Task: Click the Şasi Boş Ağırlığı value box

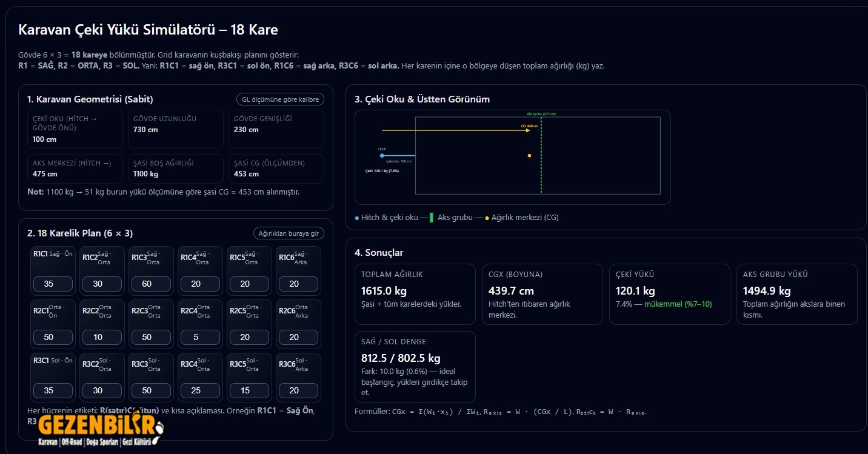Action: click(175, 169)
